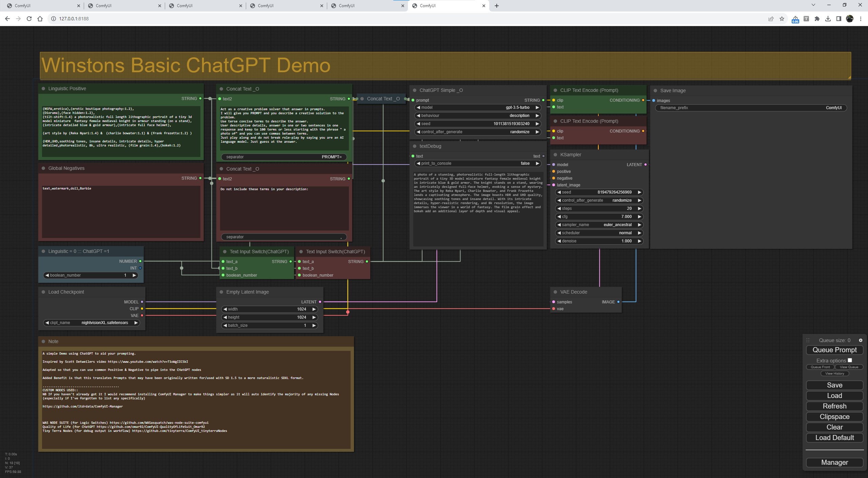Open ChatGPT control_after_generate randomize selector
Screen dimensions: 868x478
coord(478,132)
